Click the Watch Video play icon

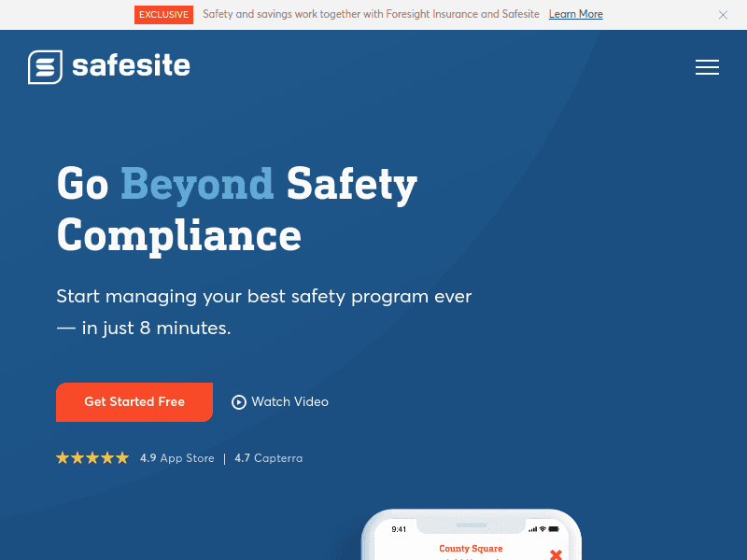click(x=239, y=401)
